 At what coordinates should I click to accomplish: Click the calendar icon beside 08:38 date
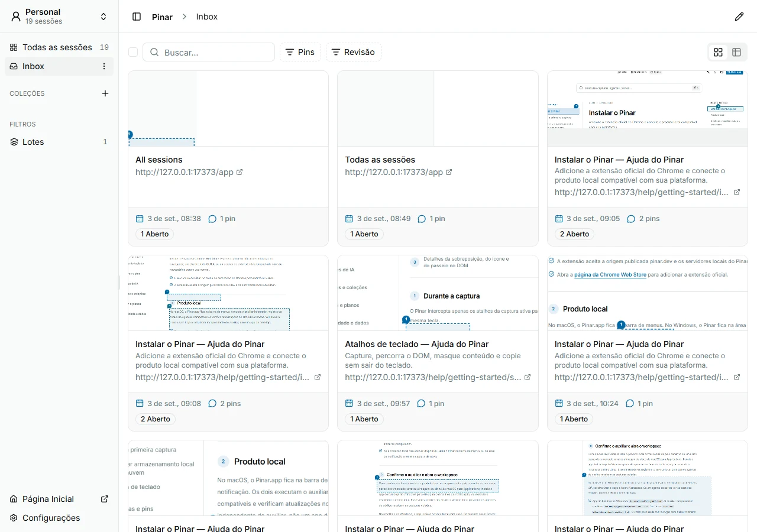coord(140,219)
